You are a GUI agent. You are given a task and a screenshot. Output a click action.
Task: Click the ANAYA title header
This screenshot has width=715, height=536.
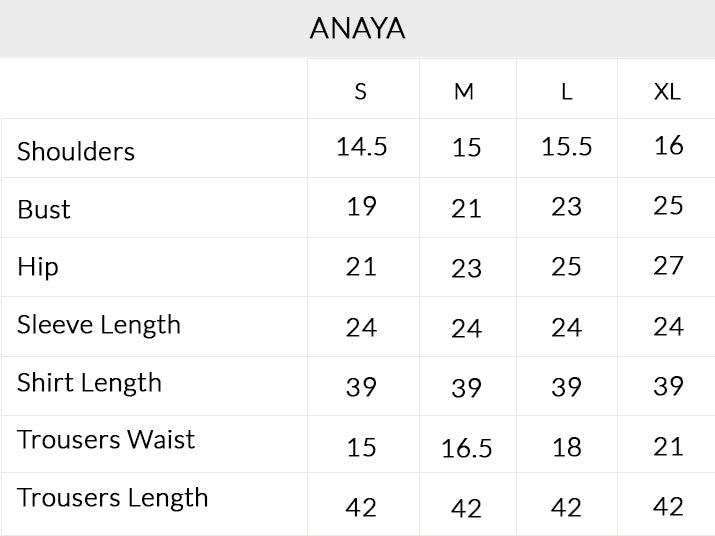click(x=358, y=28)
